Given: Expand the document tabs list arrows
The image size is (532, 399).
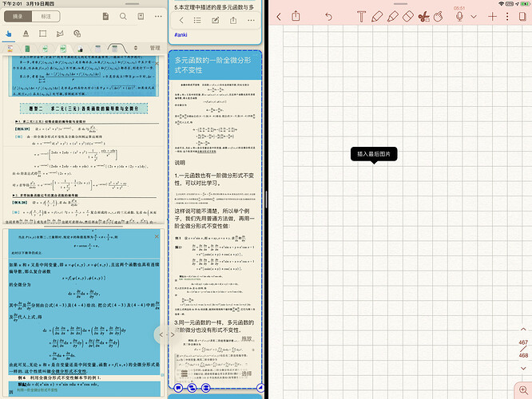Looking at the screenshot, I should (136, 48).
